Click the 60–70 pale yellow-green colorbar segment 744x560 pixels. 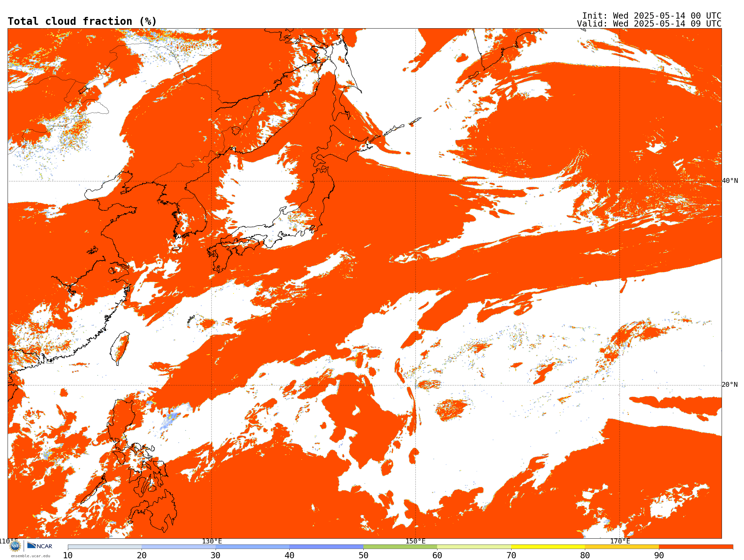474,547
